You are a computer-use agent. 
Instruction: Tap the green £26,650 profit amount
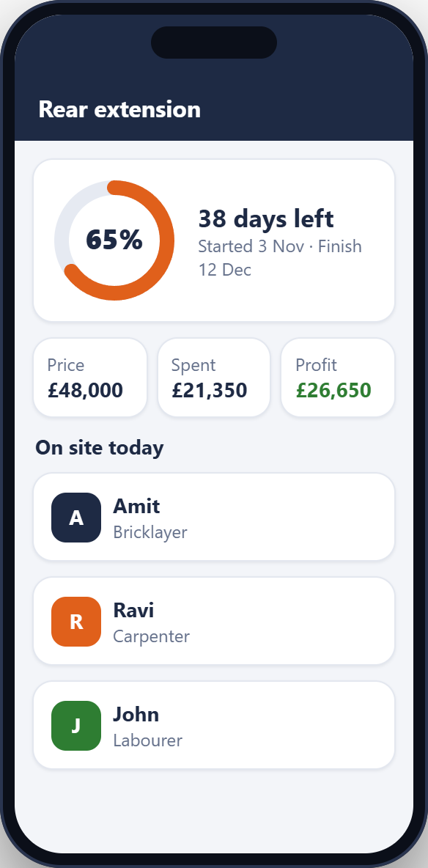333,390
